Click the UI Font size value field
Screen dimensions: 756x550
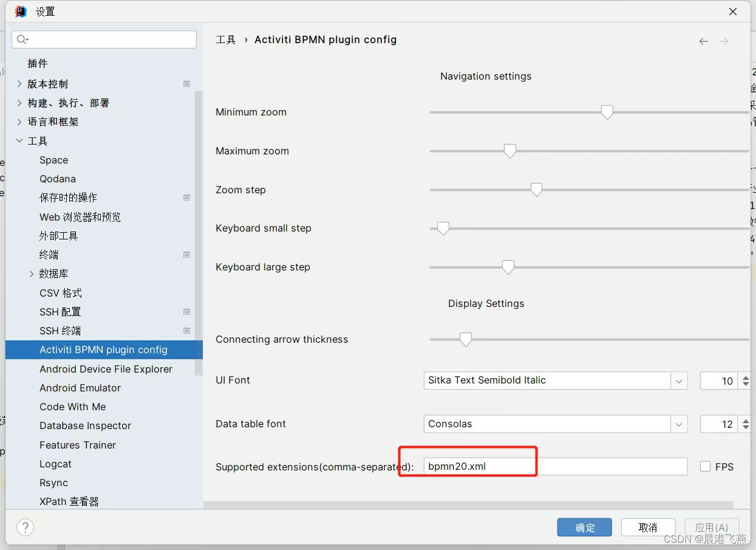pyautogui.click(x=719, y=381)
